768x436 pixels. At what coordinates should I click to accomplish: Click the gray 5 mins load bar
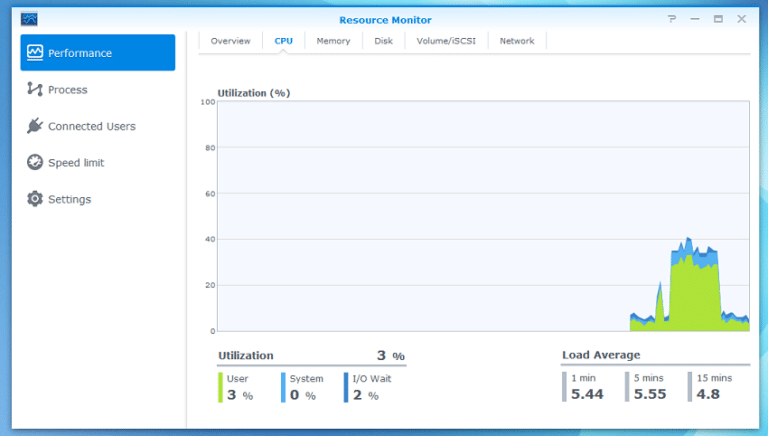(x=627, y=387)
